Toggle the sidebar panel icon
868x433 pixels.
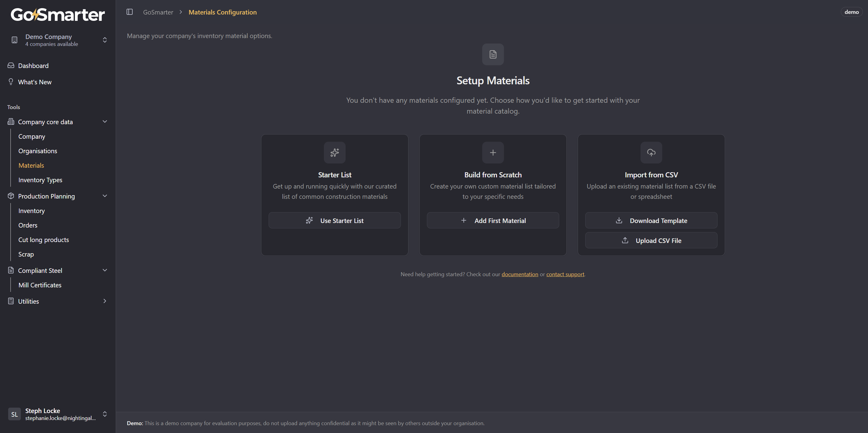129,12
